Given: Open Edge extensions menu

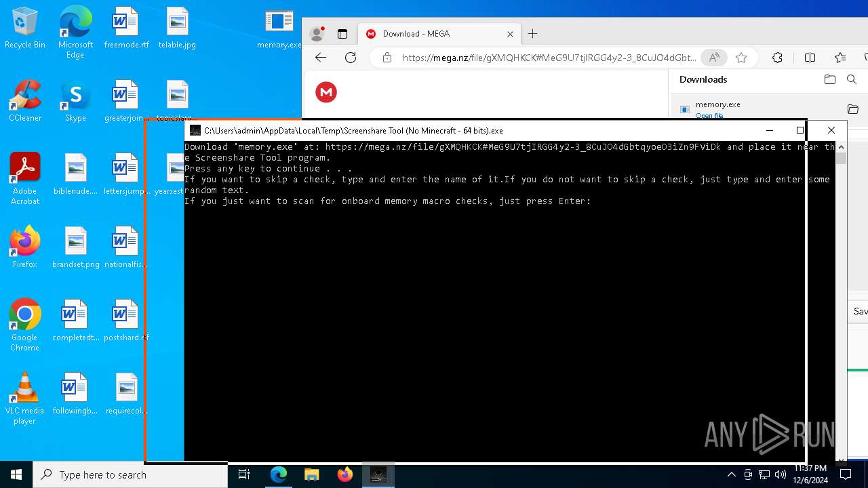Looking at the screenshot, I should (777, 58).
